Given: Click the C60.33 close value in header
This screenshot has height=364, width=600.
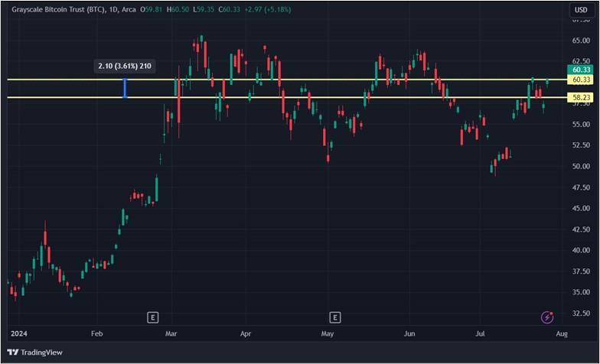Looking at the screenshot, I should point(230,9).
